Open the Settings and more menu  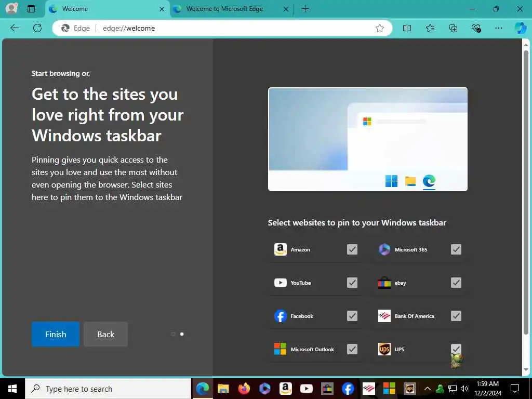(498, 28)
